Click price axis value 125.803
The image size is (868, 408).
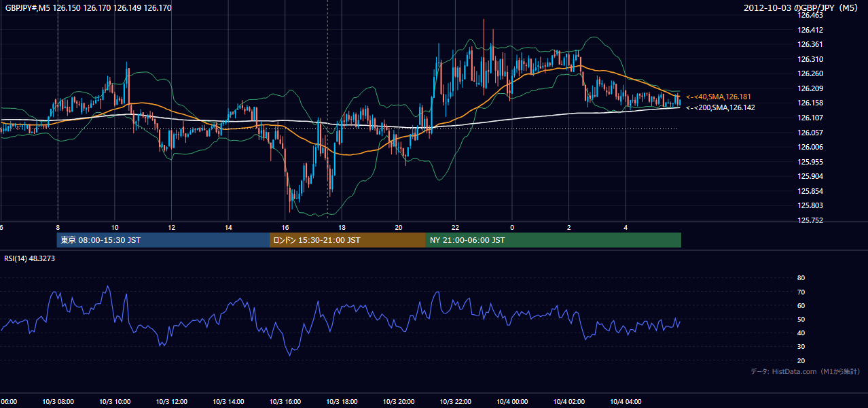[x=811, y=205]
